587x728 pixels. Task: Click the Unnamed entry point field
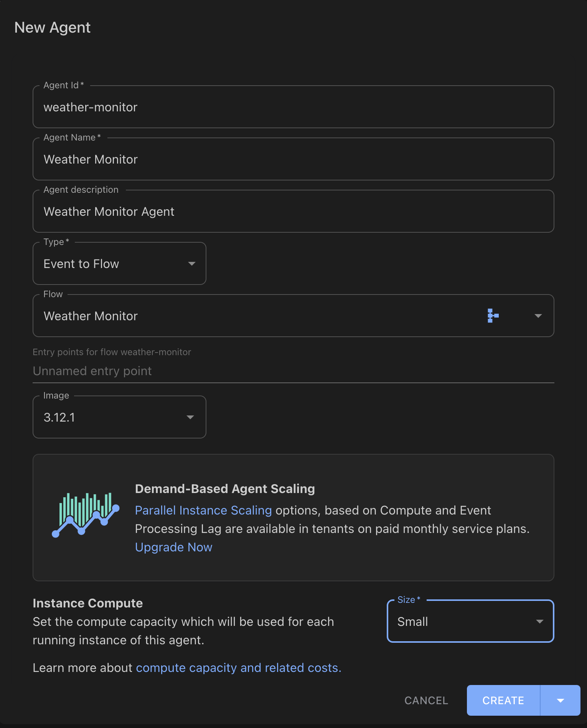point(293,371)
